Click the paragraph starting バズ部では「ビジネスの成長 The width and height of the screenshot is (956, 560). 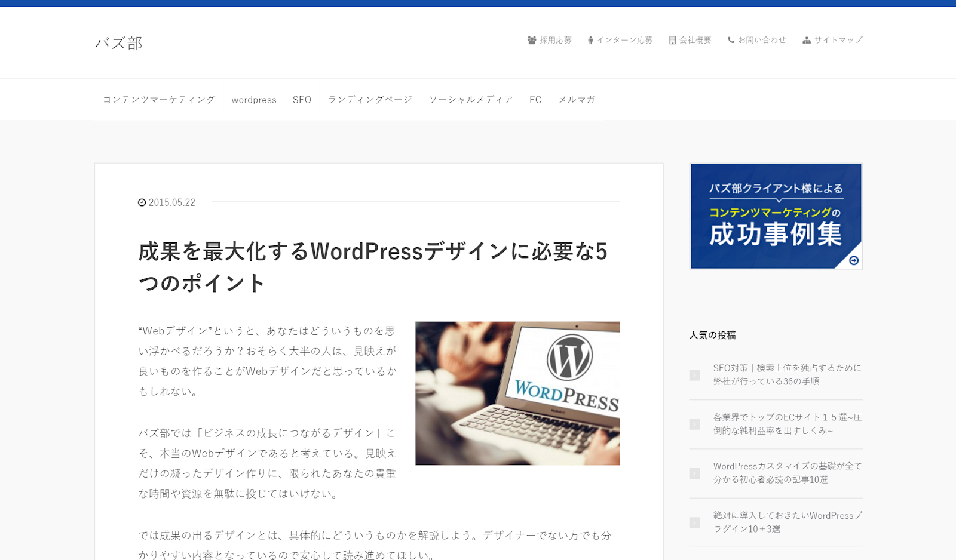pyautogui.click(x=267, y=463)
